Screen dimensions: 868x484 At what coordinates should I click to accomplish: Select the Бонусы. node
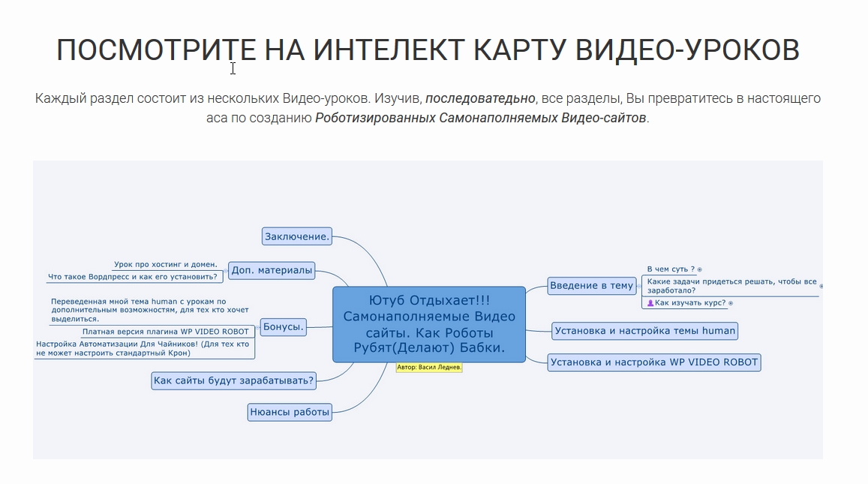pos(283,326)
